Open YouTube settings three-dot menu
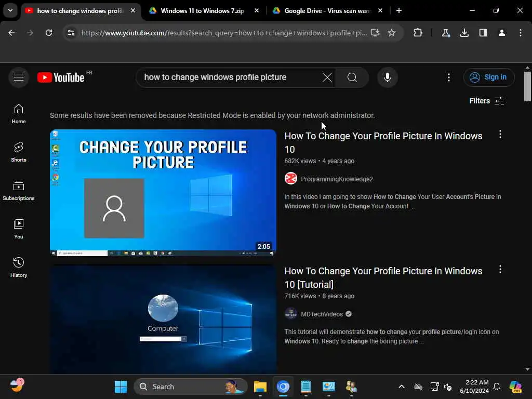Screen dimensions: 532x399 pos(448,77)
